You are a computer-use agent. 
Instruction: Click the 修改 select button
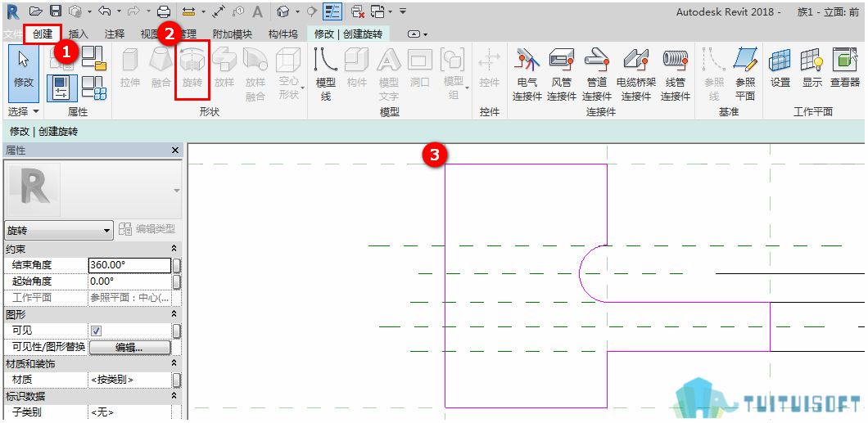[24, 74]
